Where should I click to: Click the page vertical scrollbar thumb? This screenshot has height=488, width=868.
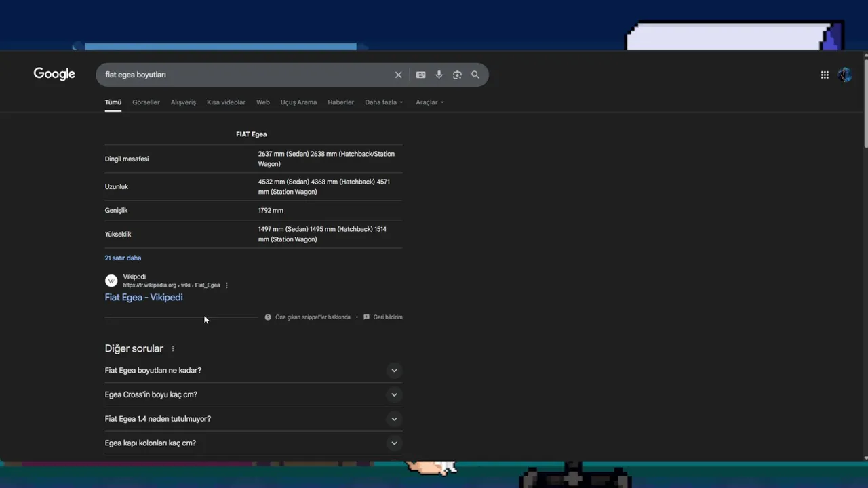(865, 102)
